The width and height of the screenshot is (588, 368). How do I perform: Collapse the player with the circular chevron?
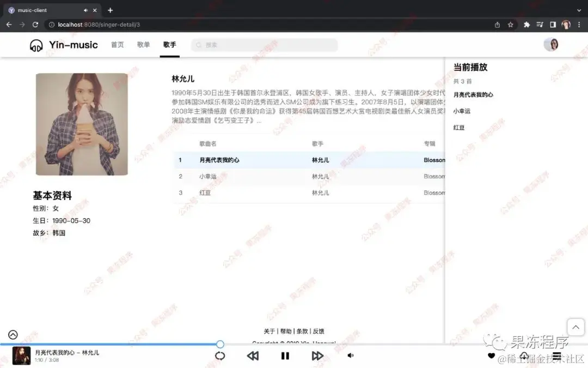pos(13,334)
